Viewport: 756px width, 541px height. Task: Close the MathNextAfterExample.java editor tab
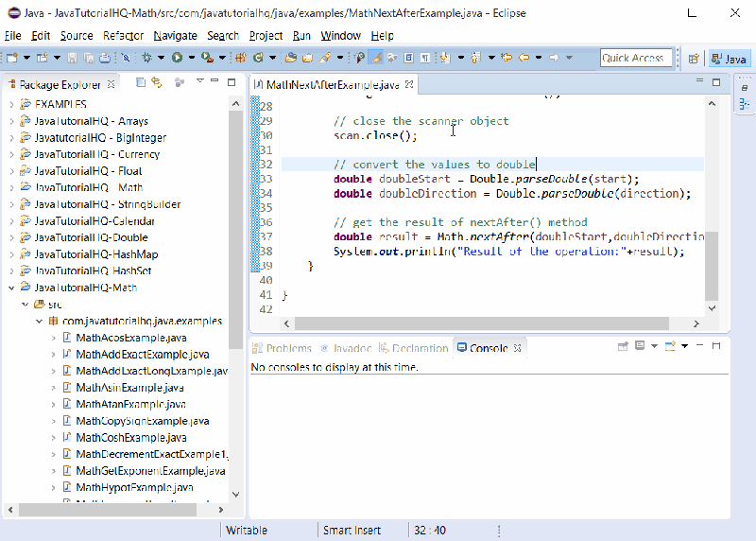(409, 84)
